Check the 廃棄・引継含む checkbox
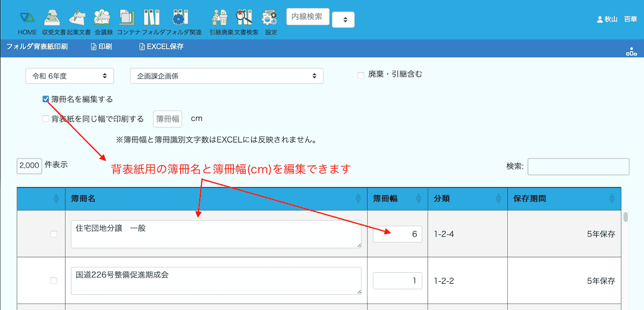 pos(360,75)
